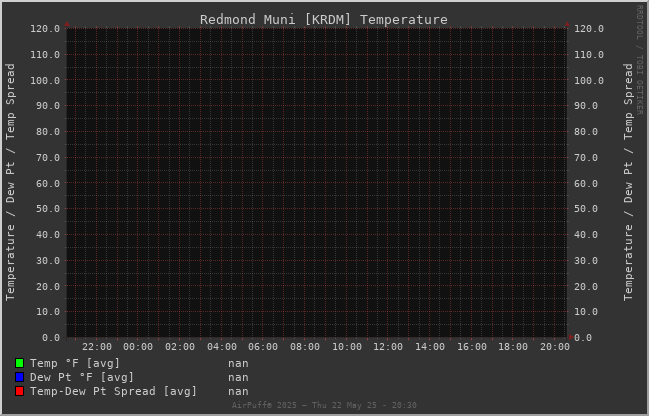This screenshot has height=416, width=649.
Task: Click the red Temp-Dew Pt Spread swatch
Action: coord(19,391)
